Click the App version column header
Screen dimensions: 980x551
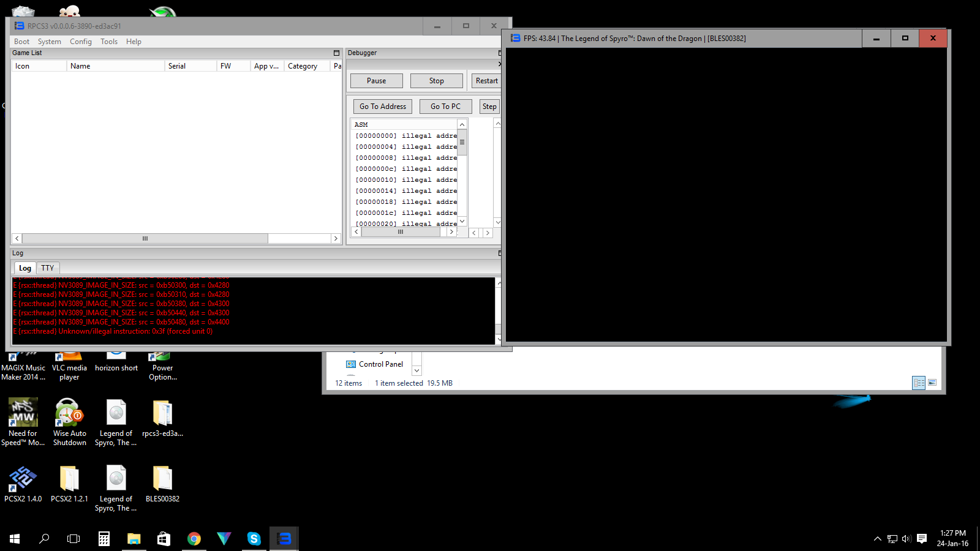[267, 66]
